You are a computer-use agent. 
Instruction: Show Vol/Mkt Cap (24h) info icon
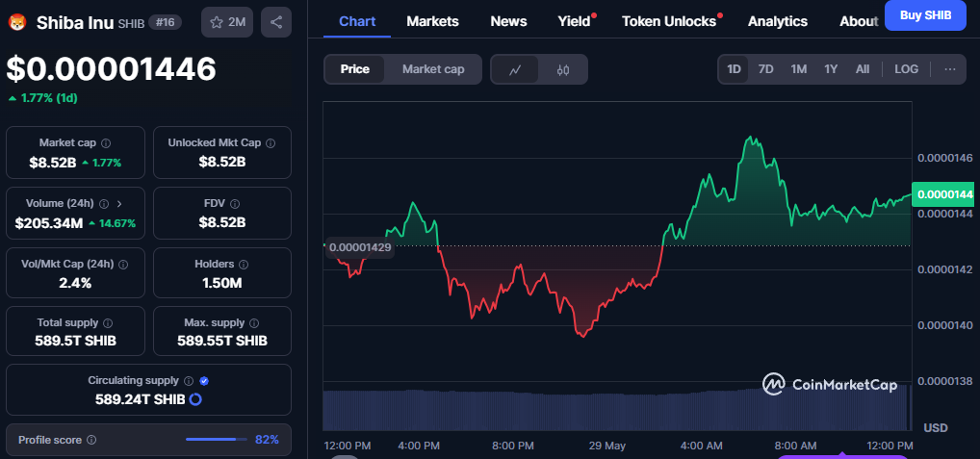[123, 265]
